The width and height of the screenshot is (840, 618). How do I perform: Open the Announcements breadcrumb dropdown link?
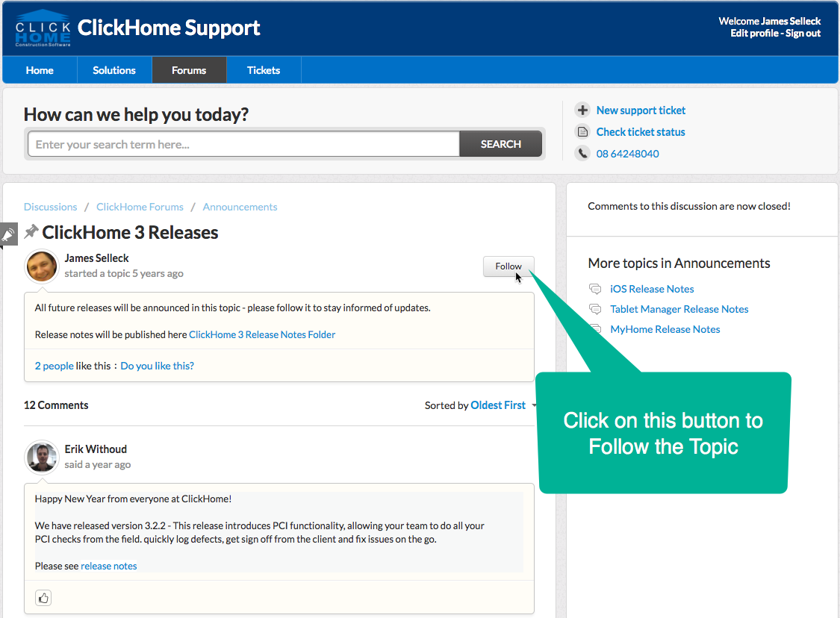[x=240, y=206]
